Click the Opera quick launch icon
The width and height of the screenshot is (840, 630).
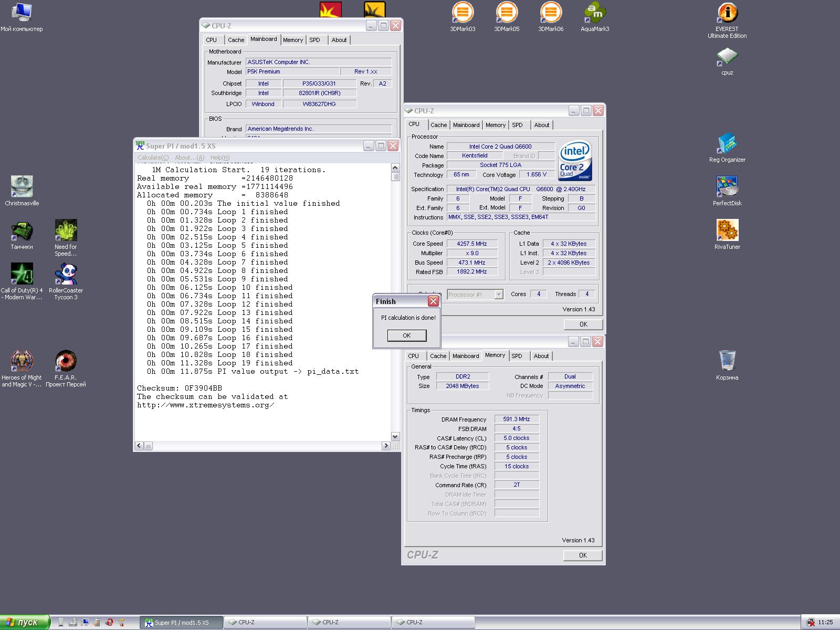pos(109,622)
